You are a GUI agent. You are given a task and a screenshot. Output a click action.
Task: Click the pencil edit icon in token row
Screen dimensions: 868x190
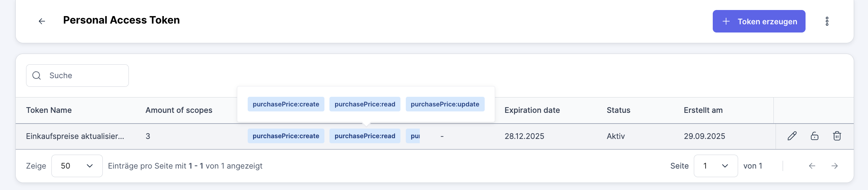(792, 136)
